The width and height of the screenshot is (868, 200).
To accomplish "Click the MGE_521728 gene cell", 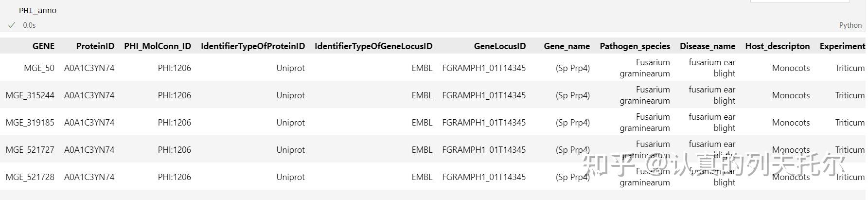I will point(30,177).
